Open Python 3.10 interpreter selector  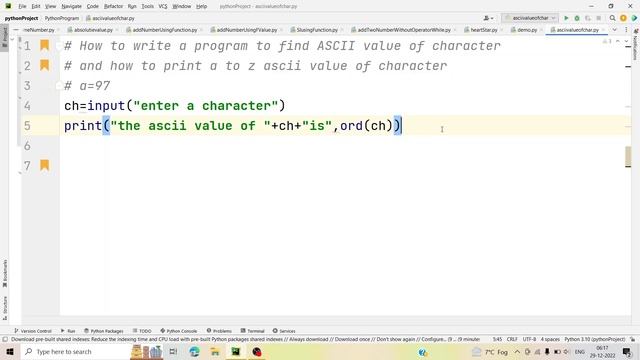click(595, 339)
